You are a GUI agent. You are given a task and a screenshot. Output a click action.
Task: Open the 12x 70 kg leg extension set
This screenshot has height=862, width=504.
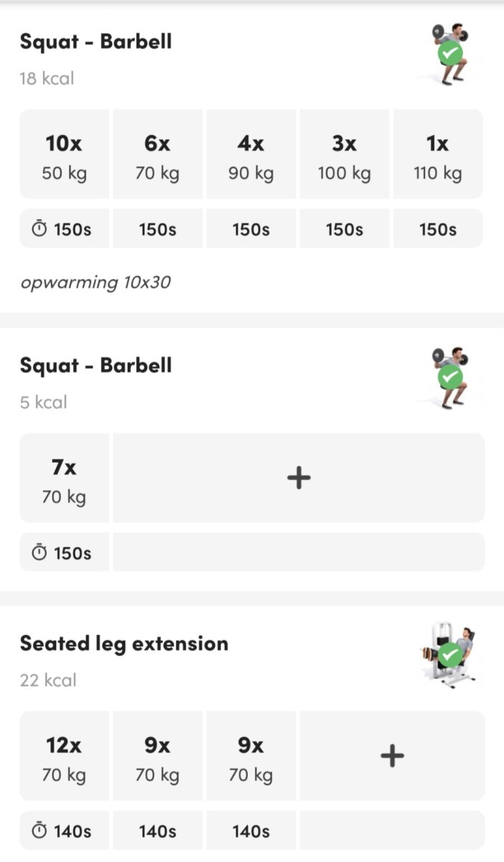64,756
